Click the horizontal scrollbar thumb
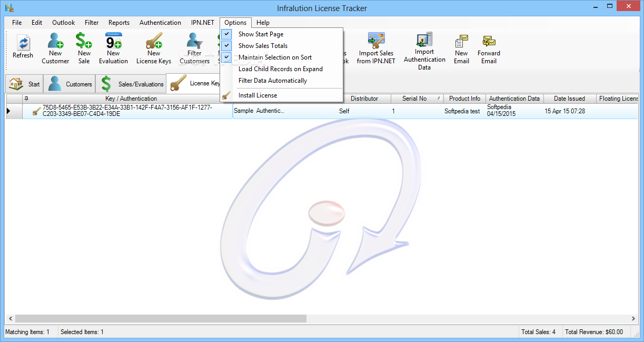Viewport: 644px width, 342px height. [161, 318]
